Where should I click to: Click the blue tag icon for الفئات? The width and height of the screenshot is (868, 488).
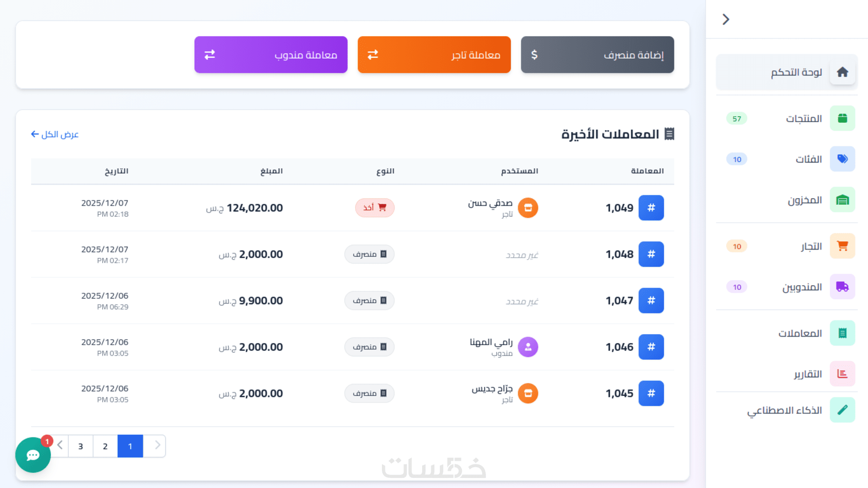(842, 159)
